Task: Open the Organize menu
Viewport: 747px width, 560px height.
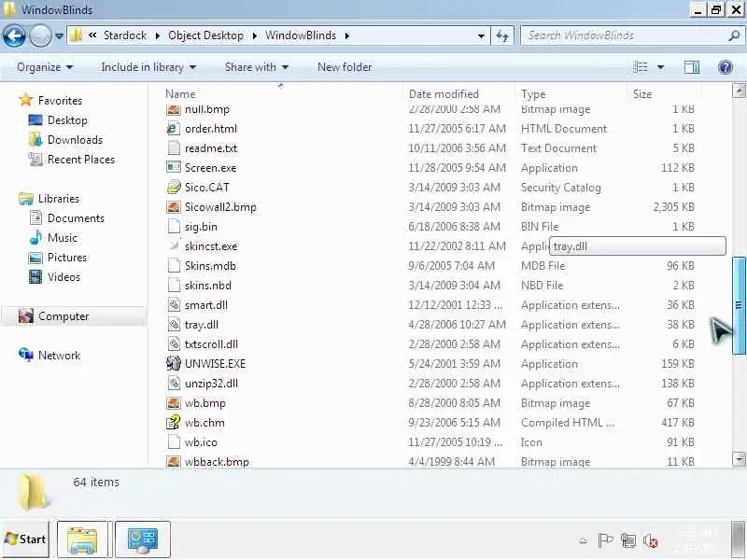Action: pyautogui.click(x=45, y=67)
